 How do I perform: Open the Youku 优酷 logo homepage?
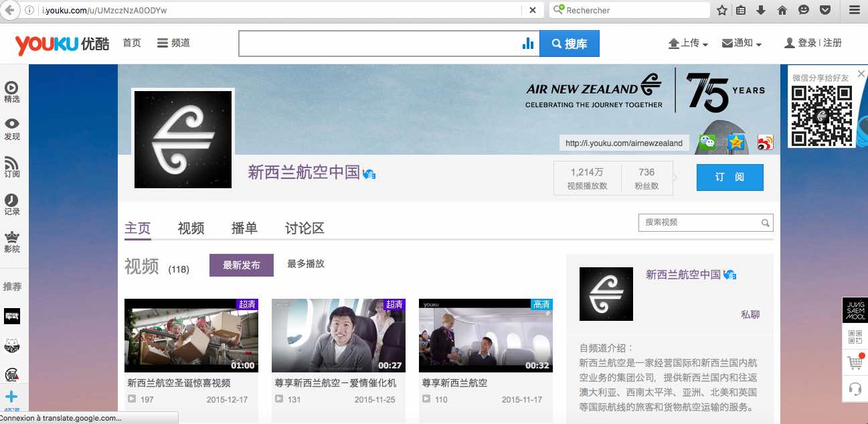tap(62, 44)
